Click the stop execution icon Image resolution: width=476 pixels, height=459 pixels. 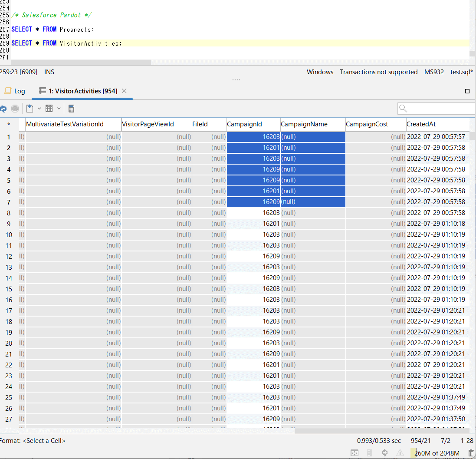(15, 109)
